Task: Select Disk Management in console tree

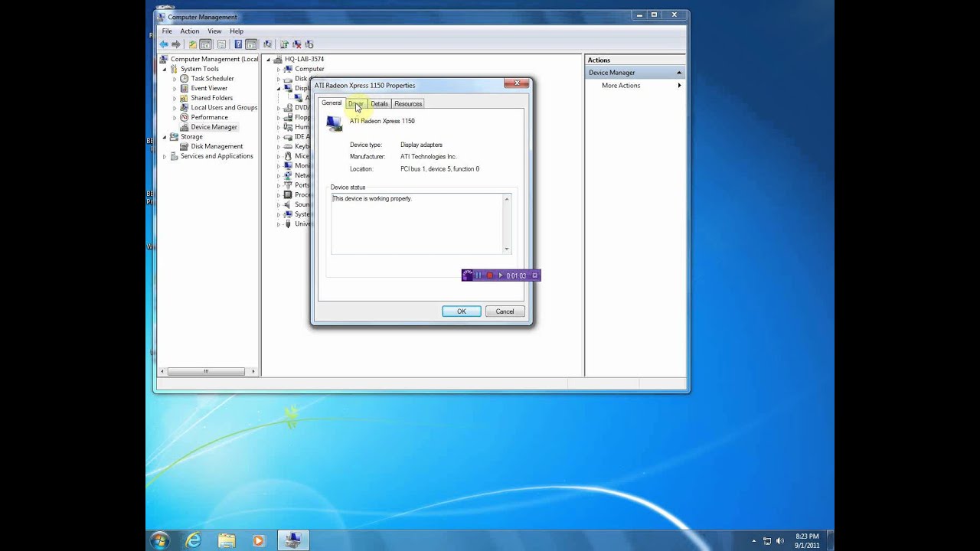Action: point(217,146)
